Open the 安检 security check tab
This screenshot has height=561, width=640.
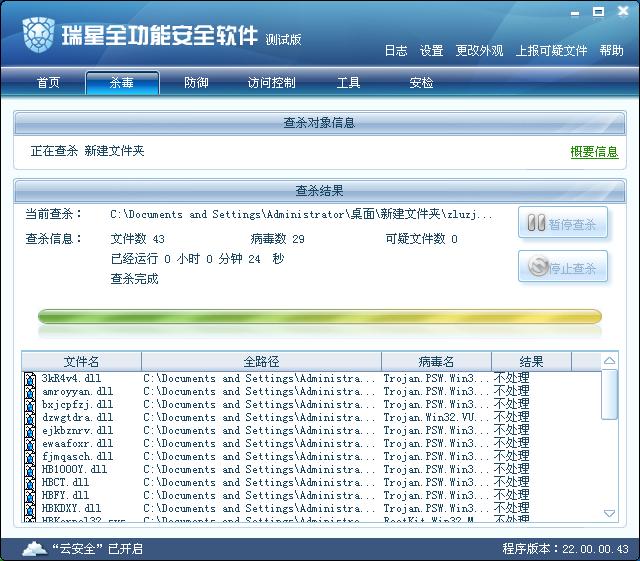421,82
